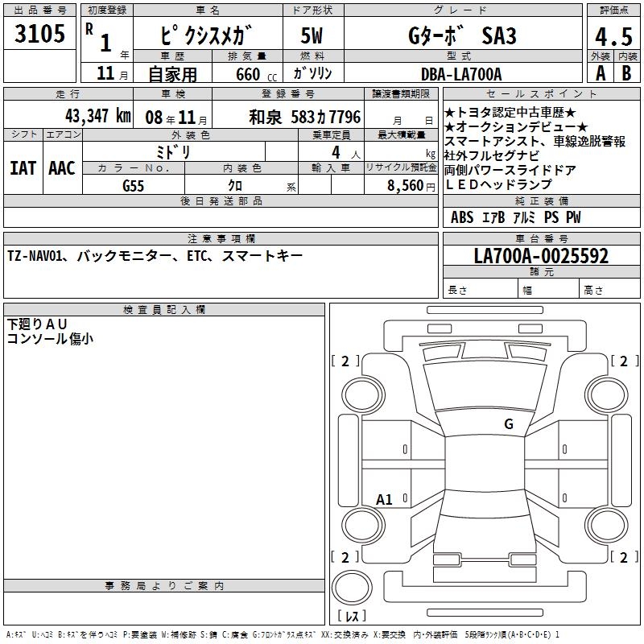Click the color number G55
644x644 pixels.
click(x=133, y=186)
